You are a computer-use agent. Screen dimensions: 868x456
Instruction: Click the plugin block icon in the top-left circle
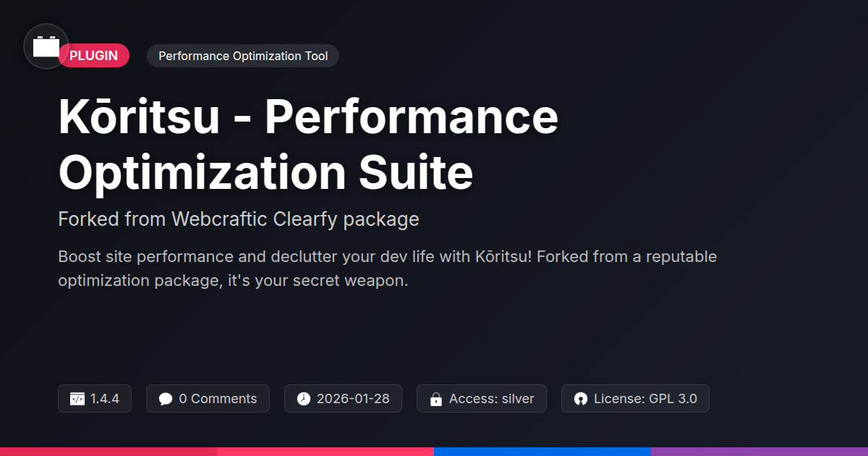coord(46,46)
